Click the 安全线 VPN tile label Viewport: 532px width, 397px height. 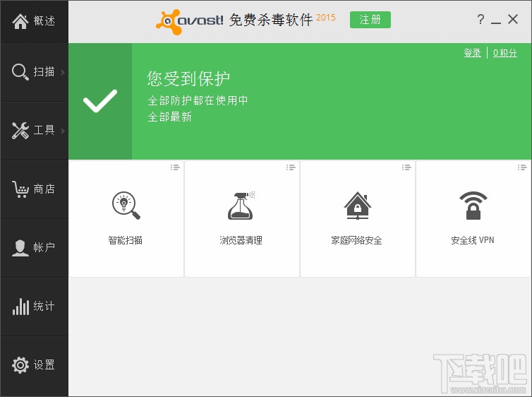coord(473,240)
